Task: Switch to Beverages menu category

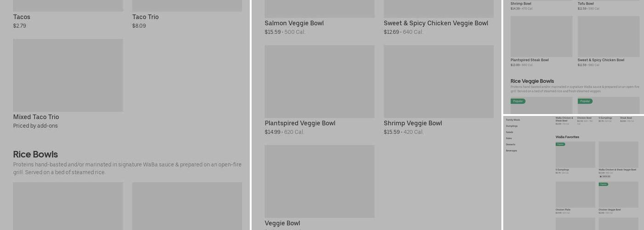Action: point(512,151)
